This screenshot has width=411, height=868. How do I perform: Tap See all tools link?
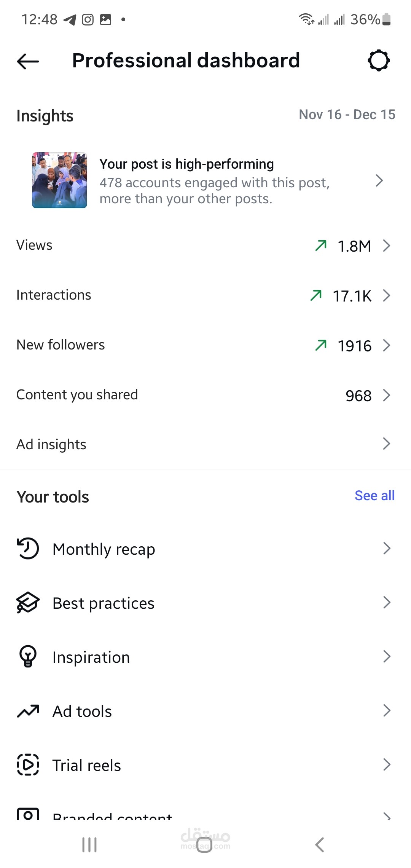(374, 496)
